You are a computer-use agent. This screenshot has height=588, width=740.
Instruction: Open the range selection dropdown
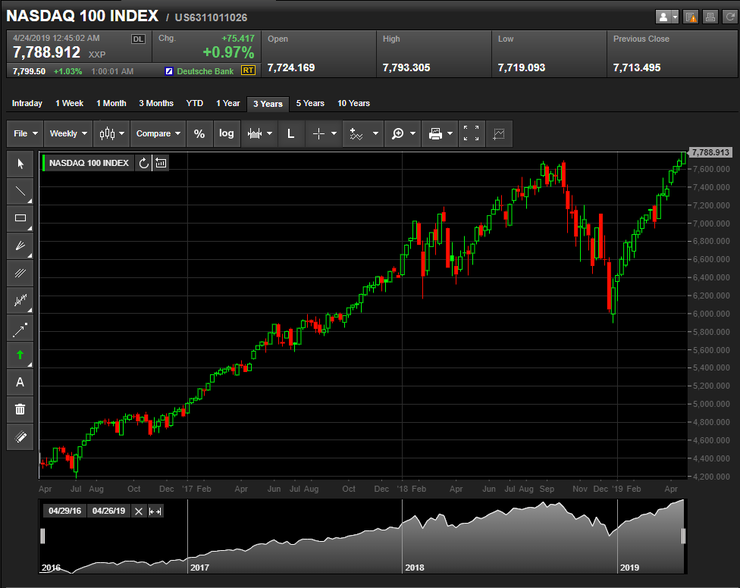(260, 134)
